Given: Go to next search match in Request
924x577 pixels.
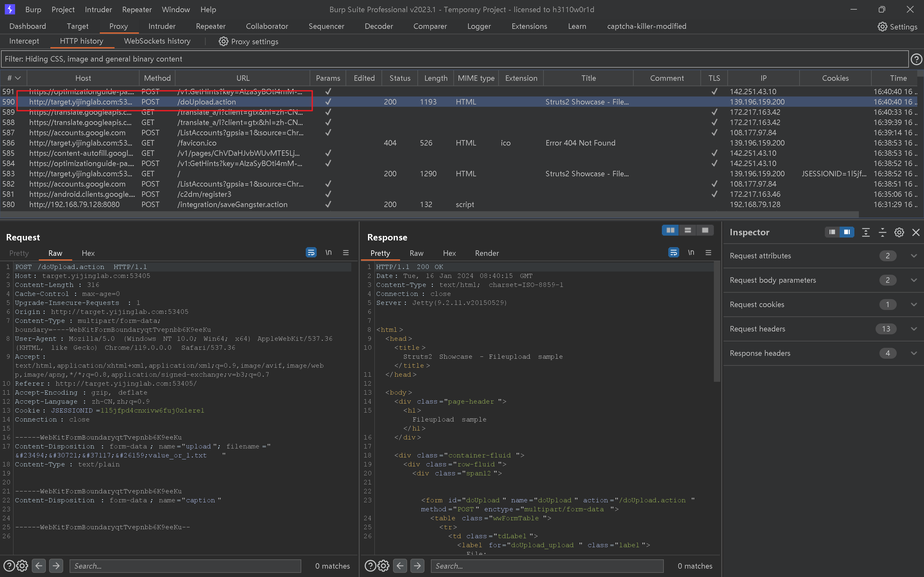Looking at the screenshot, I should [56, 565].
